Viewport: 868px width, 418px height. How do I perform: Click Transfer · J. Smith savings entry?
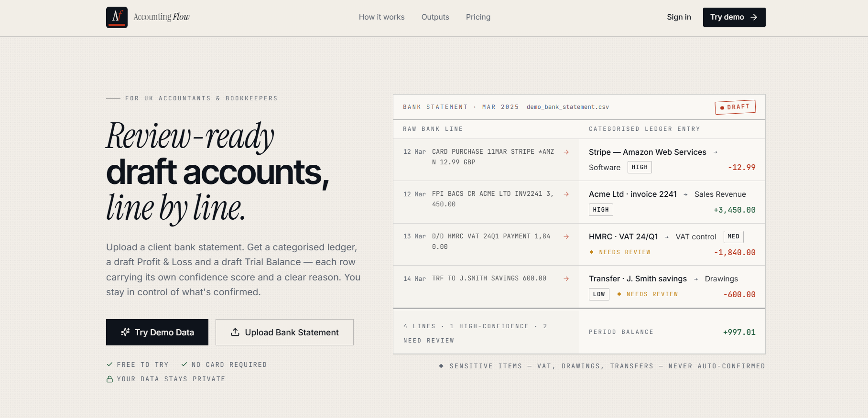click(638, 279)
